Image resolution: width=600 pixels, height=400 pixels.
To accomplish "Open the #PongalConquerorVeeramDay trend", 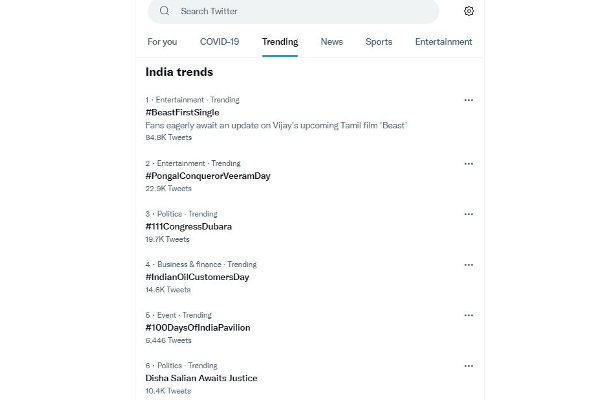I will [x=208, y=176].
